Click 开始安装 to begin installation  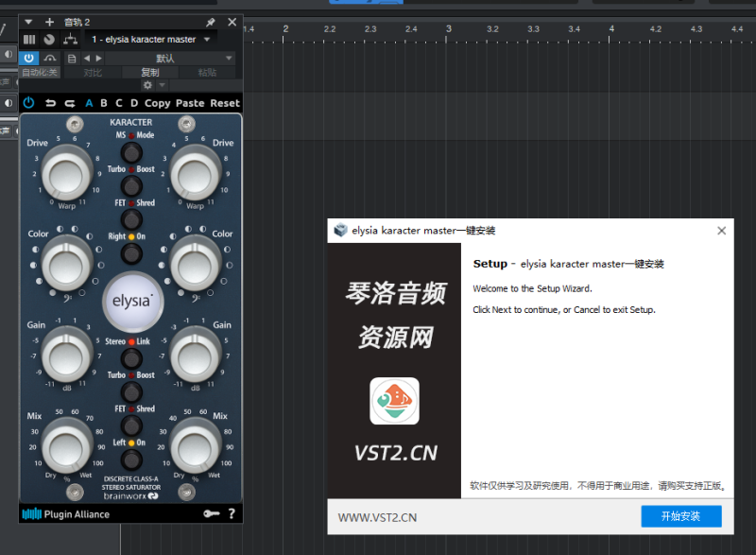click(x=682, y=517)
